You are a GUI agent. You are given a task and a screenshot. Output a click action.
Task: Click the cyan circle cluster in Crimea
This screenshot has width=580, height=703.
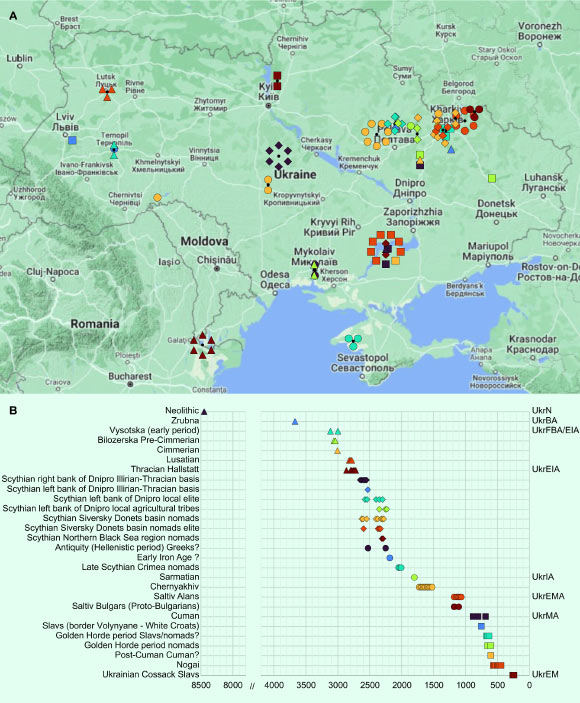(x=353, y=342)
